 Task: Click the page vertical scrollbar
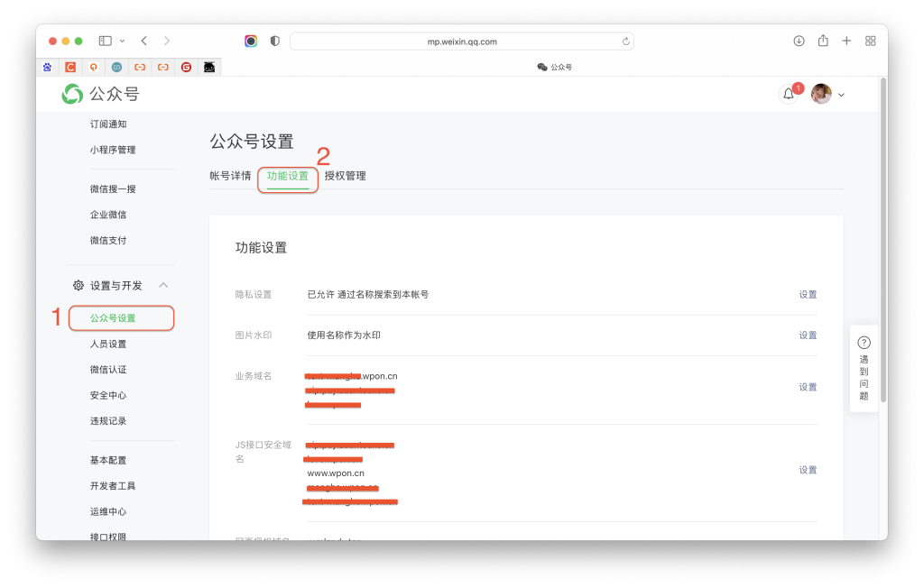[883, 241]
